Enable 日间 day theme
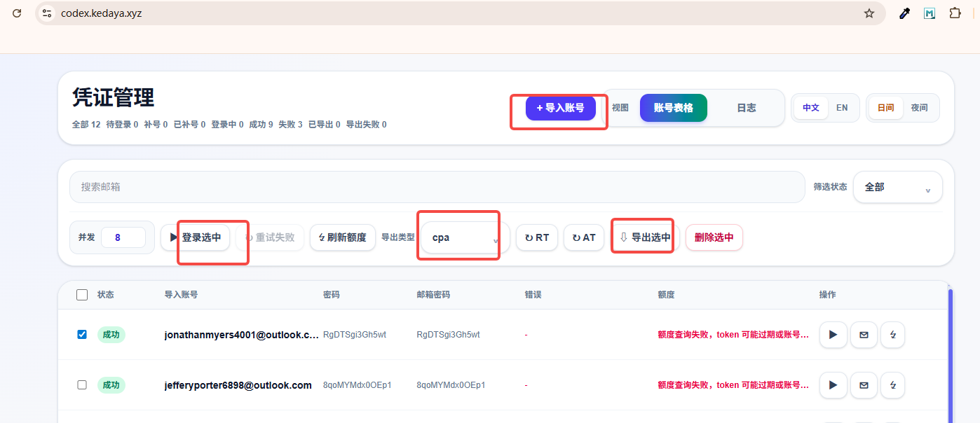 click(x=886, y=108)
